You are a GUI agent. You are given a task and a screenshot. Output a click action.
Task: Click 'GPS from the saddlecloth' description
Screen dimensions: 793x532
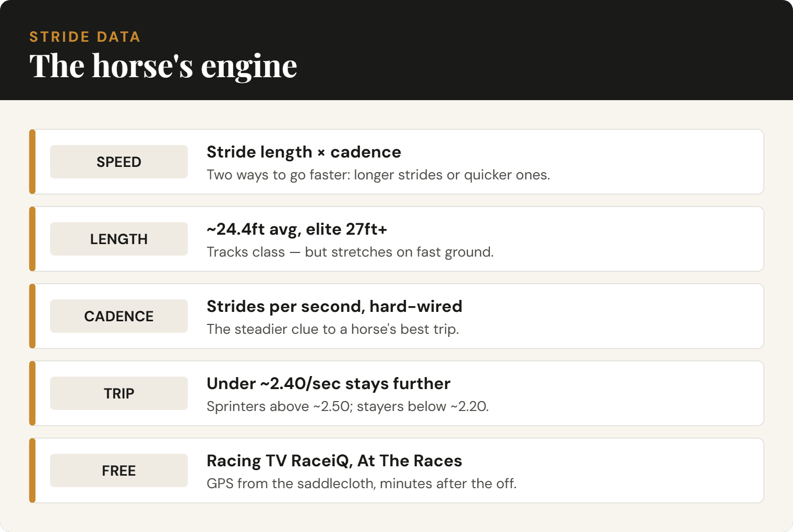(362, 483)
